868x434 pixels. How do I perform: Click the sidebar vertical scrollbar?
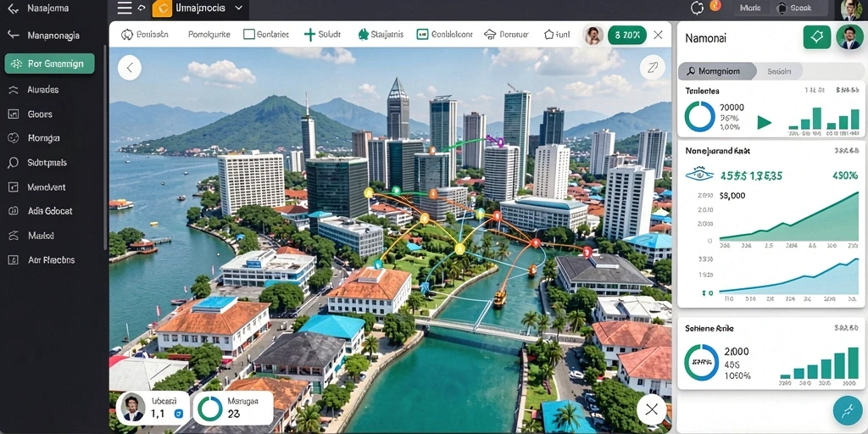105,147
